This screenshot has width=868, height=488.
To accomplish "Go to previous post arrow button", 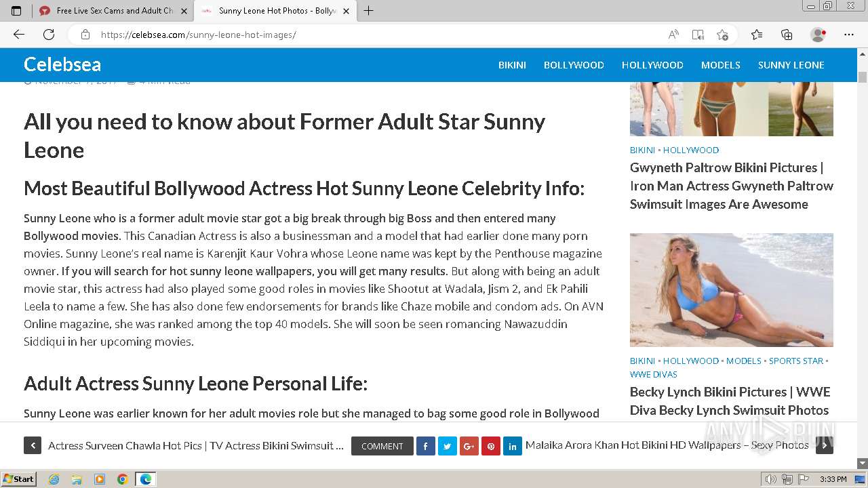I will (x=33, y=445).
